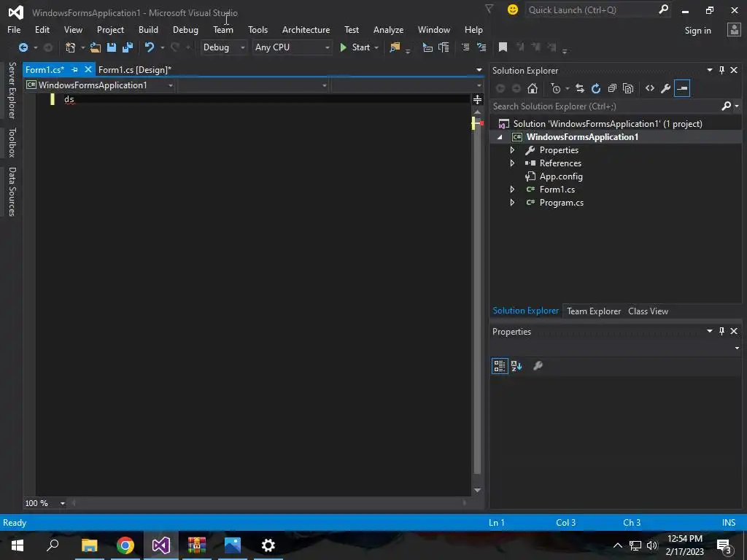Open the Architecture menu
The height and width of the screenshot is (560, 747).
pyautogui.click(x=306, y=29)
